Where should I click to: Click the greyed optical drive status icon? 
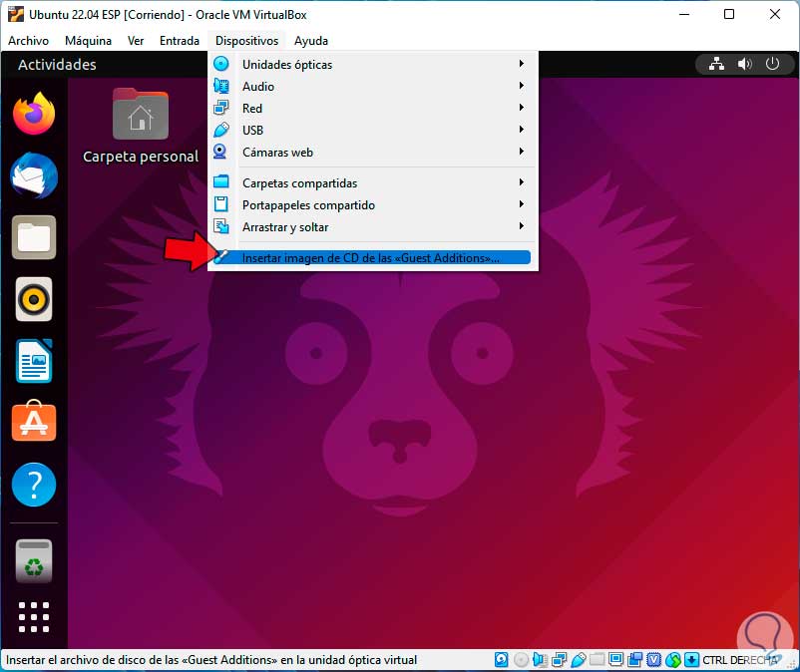pos(521,660)
